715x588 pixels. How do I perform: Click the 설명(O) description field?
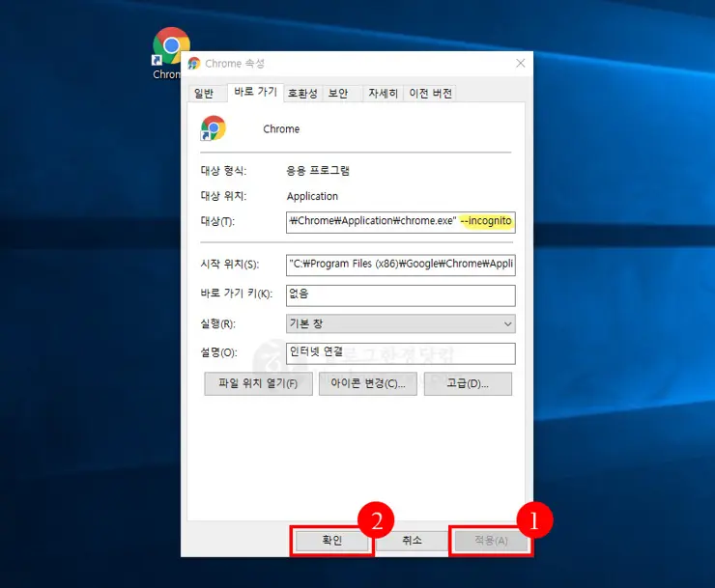tap(401, 353)
